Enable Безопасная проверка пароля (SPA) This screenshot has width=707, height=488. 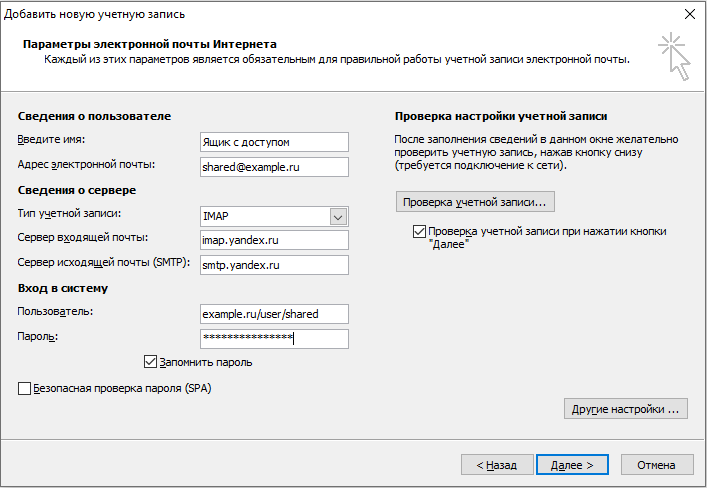[25, 388]
